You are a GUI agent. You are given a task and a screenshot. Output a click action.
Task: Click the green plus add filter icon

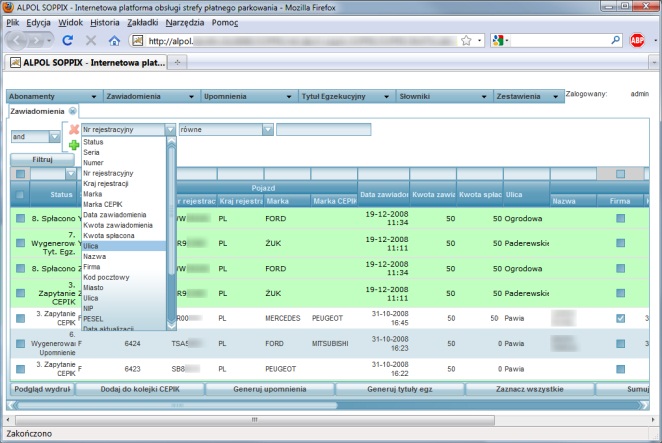coord(74,145)
